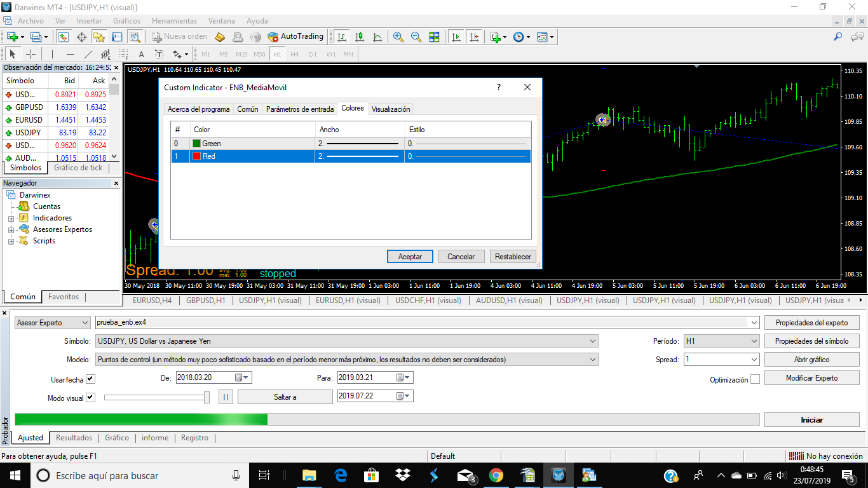Screen dimensions: 868x488
Task: Switch to Parámetros de entrada tab
Action: (300, 109)
